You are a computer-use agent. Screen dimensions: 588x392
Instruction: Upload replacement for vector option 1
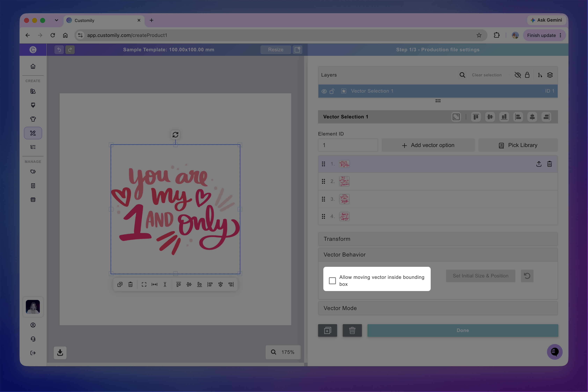click(539, 164)
